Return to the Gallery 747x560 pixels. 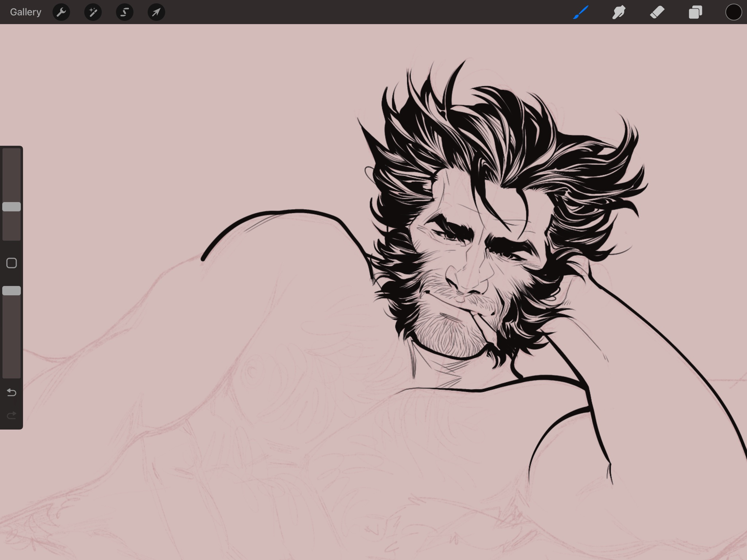pos(26,12)
